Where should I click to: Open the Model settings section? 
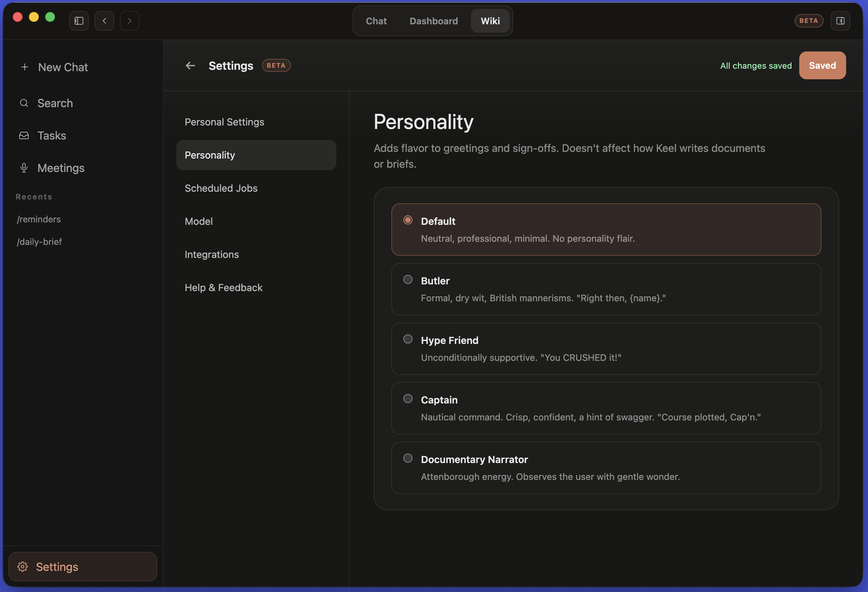point(256,221)
